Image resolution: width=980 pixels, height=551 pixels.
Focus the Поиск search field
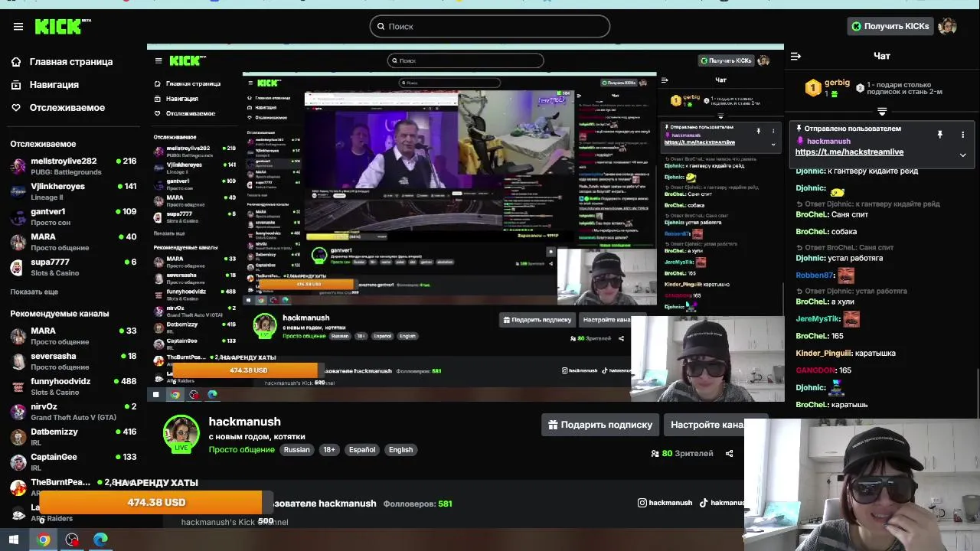(x=490, y=27)
